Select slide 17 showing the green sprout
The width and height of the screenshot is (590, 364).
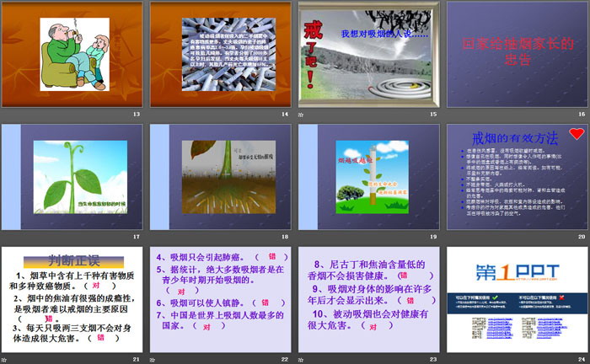pyautogui.click(x=72, y=177)
